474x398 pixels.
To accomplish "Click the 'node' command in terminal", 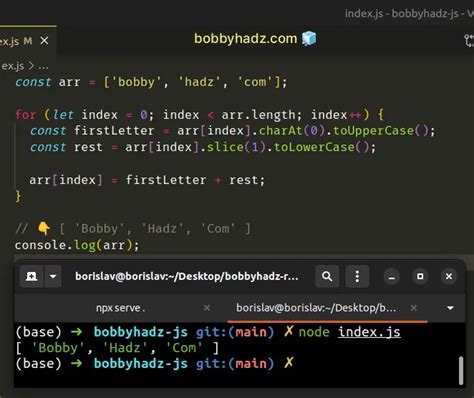I will coord(314,332).
